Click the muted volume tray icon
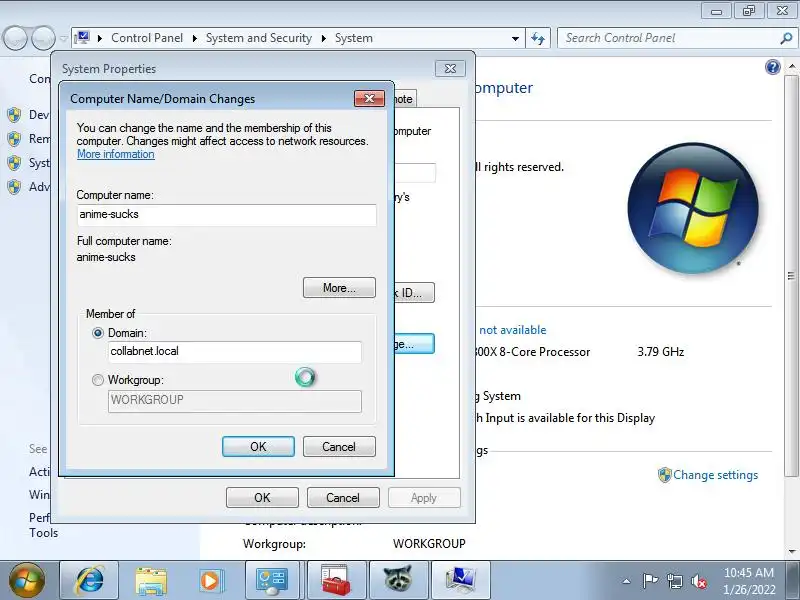Image resolution: width=800 pixels, height=600 pixels. point(699,581)
